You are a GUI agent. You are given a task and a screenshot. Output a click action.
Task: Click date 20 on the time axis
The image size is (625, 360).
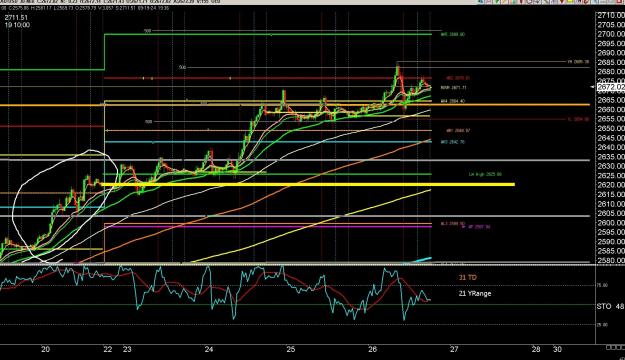tap(45, 350)
